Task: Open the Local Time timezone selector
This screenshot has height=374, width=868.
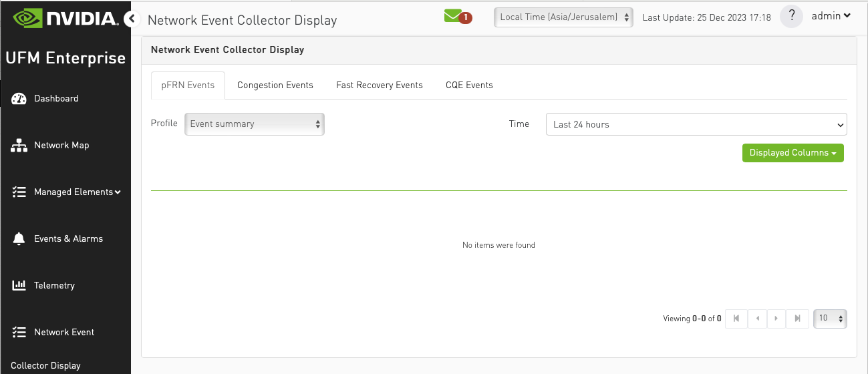Action: point(563,17)
